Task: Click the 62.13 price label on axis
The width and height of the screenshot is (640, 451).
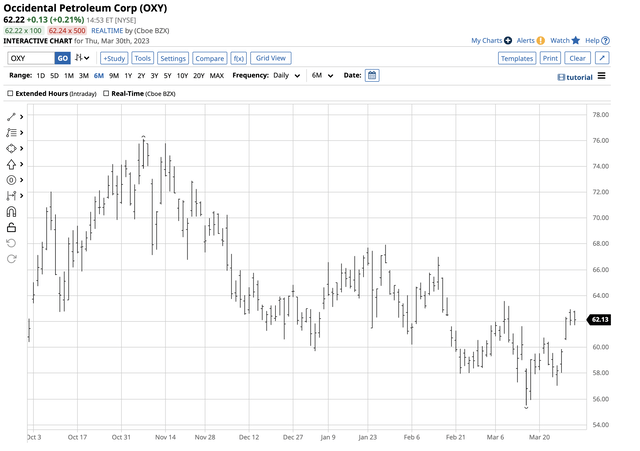Action: click(599, 320)
